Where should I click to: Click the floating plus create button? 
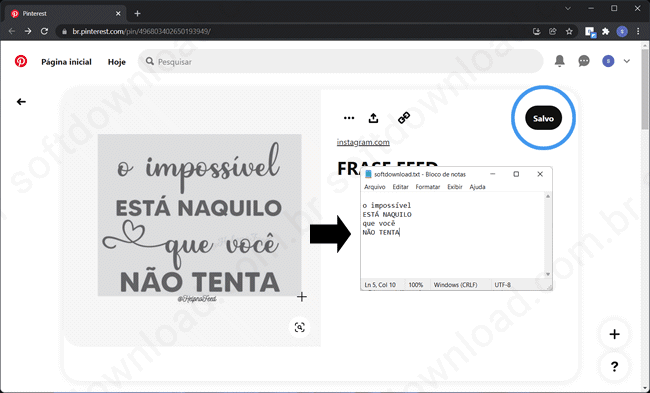coord(614,334)
